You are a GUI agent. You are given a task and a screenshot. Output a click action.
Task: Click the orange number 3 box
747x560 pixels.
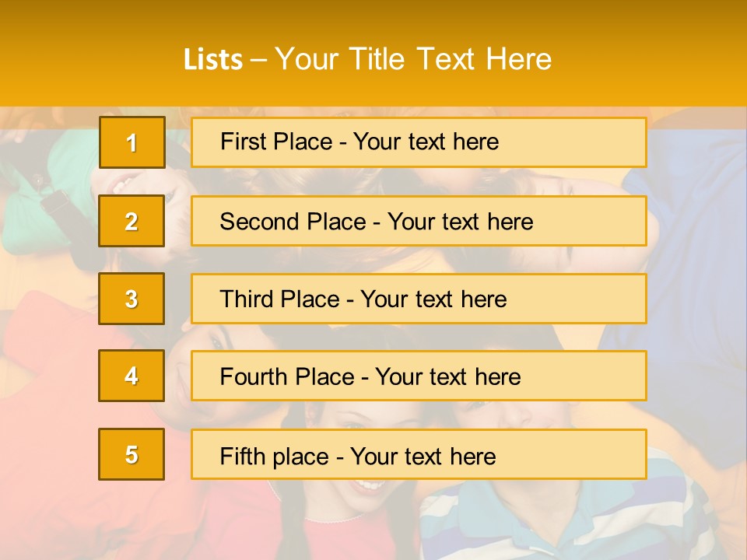coord(132,299)
